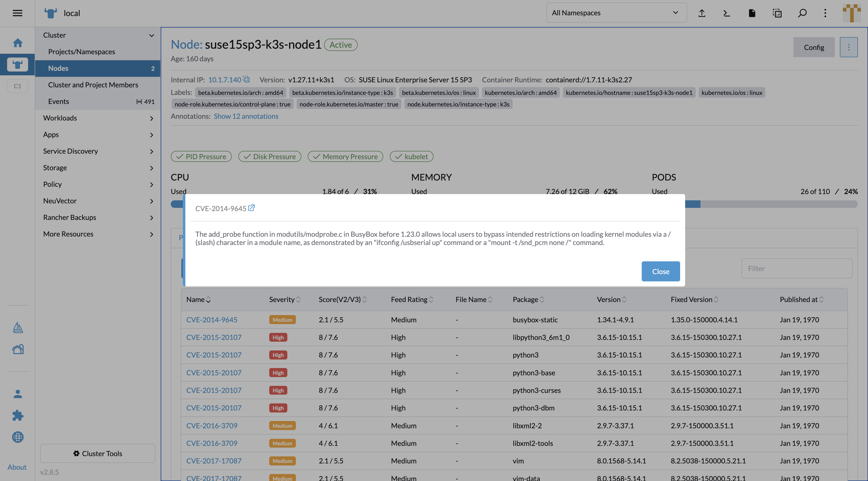Show 12 annotations link
The image size is (868, 481).
click(x=246, y=116)
